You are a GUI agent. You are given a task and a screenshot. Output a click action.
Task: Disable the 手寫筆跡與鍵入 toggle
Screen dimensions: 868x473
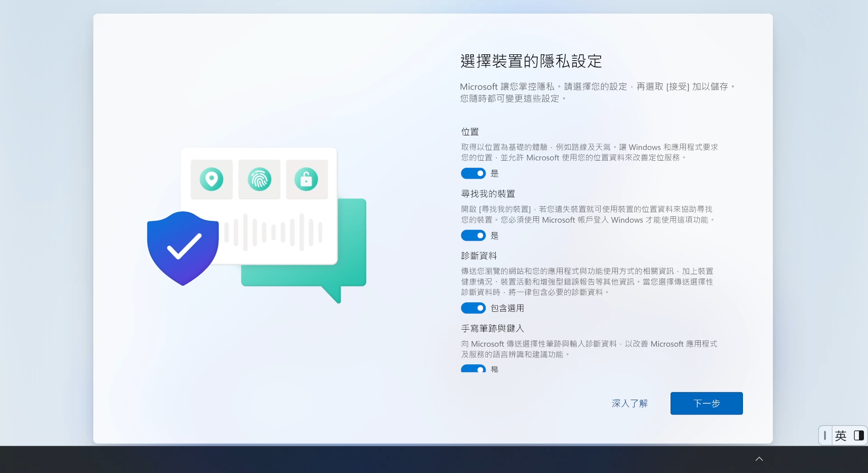[473, 368]
